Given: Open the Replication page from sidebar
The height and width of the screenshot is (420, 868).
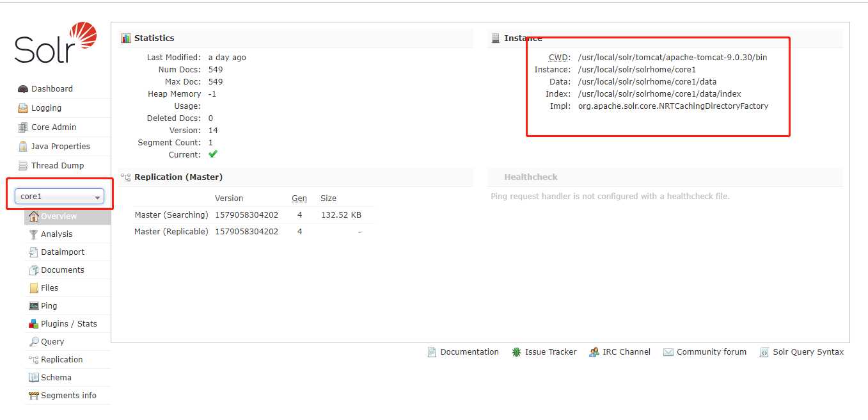Looking at the screenshot, I should [62, 360].
